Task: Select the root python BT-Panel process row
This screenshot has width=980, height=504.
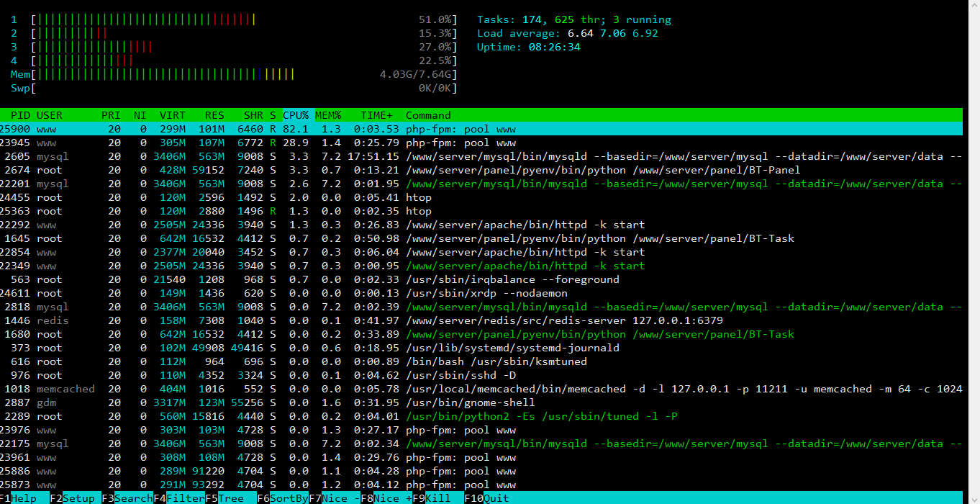Action: (481, 170)
